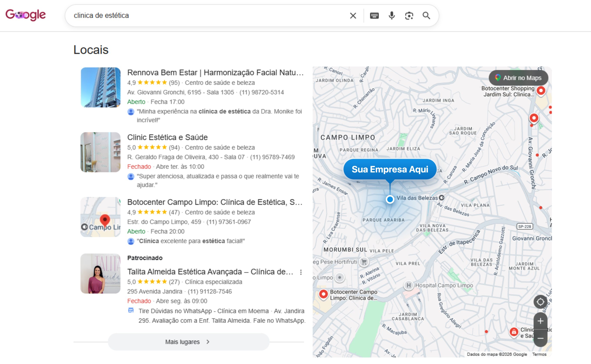Click the storefront icon beside Tire Dúvidas text
This screenshot has height=364, width=591.
[x=131, y=310]
